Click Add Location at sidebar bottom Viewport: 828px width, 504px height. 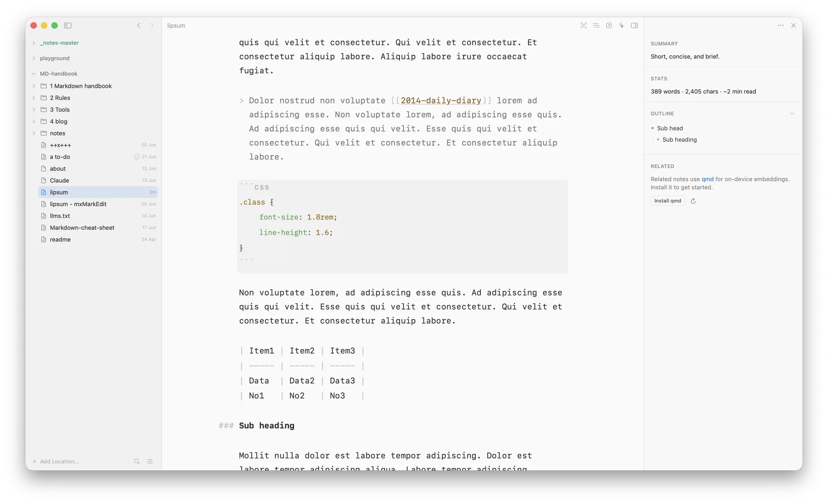(x=59, y=461)
